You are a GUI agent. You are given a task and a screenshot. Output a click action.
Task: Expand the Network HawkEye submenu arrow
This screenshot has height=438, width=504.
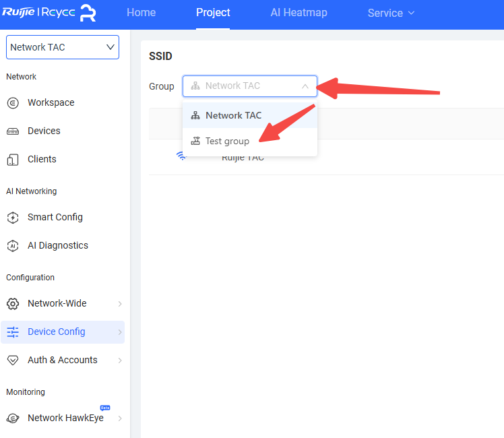[x=120, y=418]
